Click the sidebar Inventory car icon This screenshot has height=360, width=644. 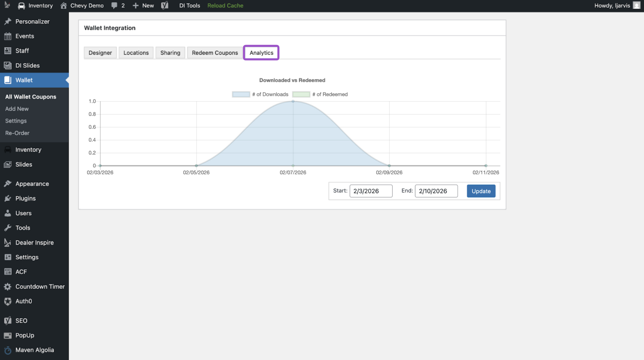(8, 150)
